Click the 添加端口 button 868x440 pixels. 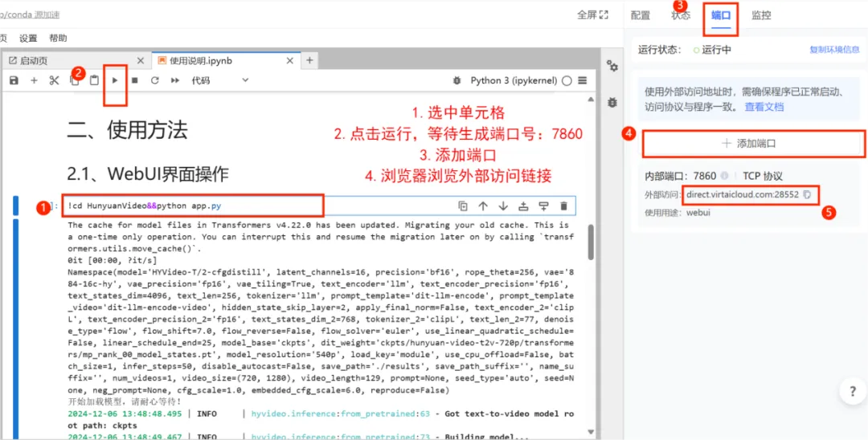750,144
